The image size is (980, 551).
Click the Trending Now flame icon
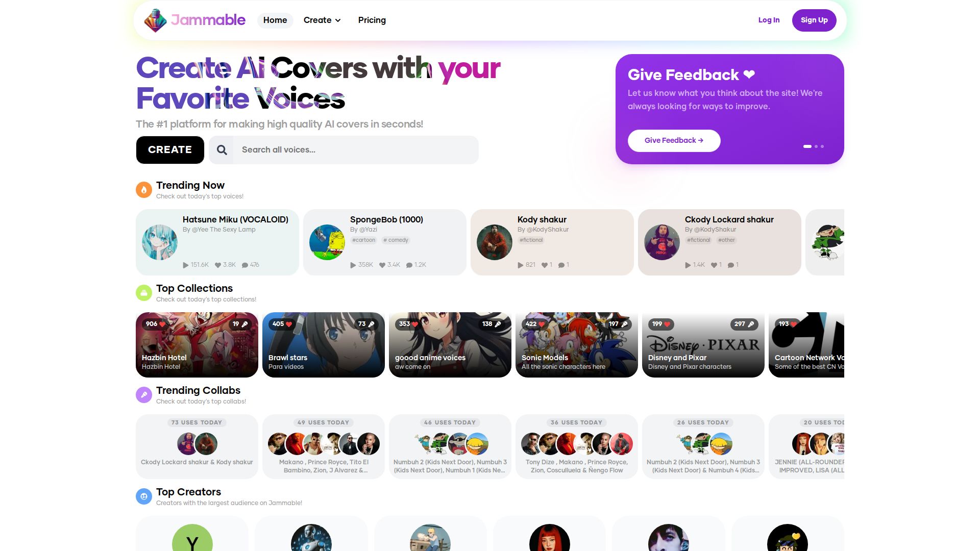144,190
